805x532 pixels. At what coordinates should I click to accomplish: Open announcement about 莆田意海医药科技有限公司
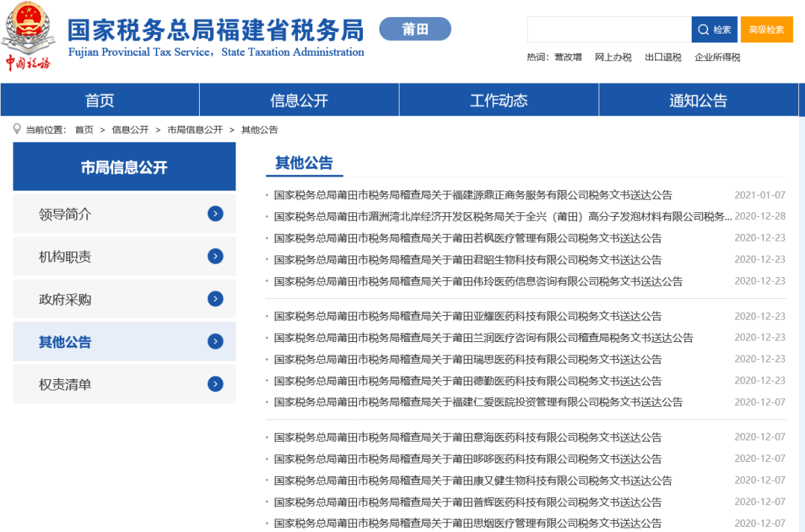point(467,437)
